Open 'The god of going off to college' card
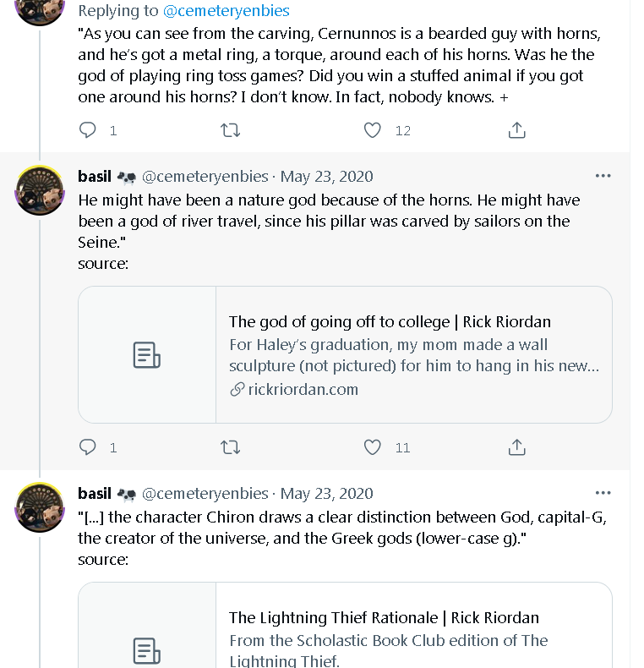This screenshot has height=668, width=644. point(390,322)
